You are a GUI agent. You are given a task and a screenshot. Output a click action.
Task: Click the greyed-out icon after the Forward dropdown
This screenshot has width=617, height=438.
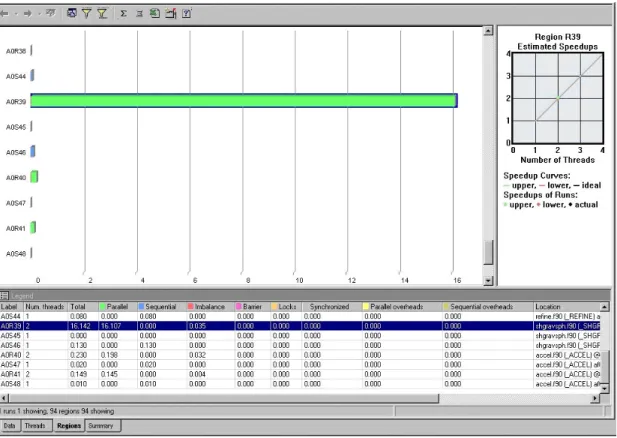pyautogui.click(x=50, y=13)
